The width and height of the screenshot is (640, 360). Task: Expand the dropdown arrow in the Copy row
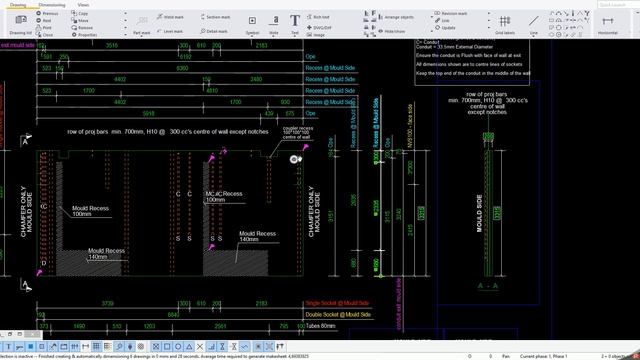pyautogui.click(x=125, y=13)
